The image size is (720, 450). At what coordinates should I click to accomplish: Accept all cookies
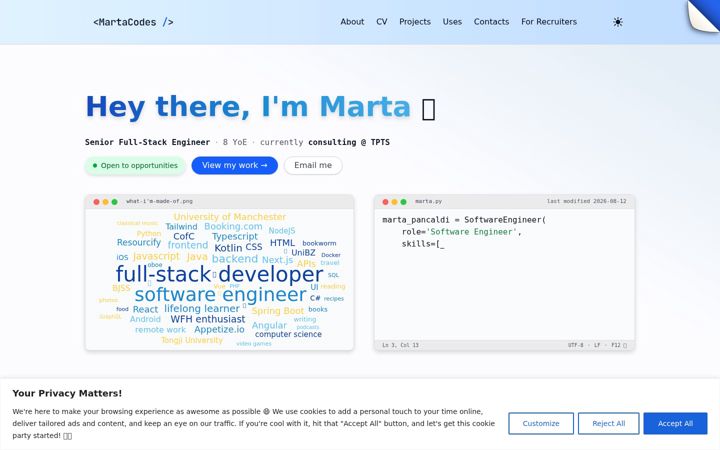(x=675, y=423)
